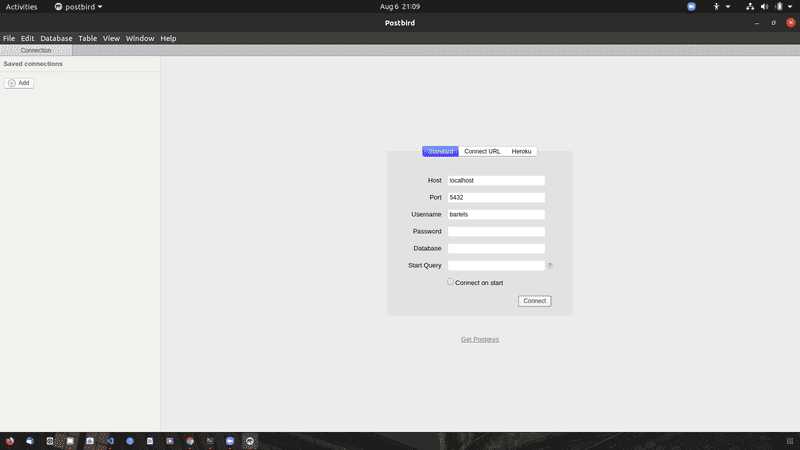
Task: Focus the Database input field
Action: point(496,248)
